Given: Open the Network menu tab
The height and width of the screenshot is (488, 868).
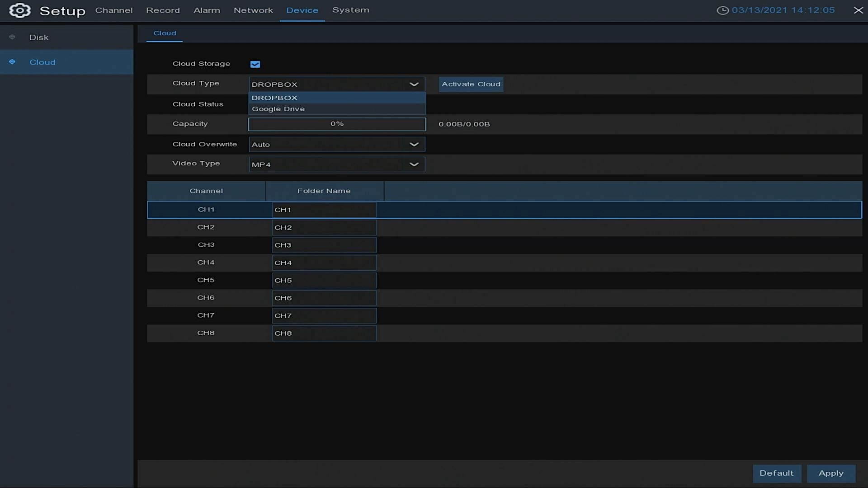Looking at the screenshot, I should [x=253, y=10].
